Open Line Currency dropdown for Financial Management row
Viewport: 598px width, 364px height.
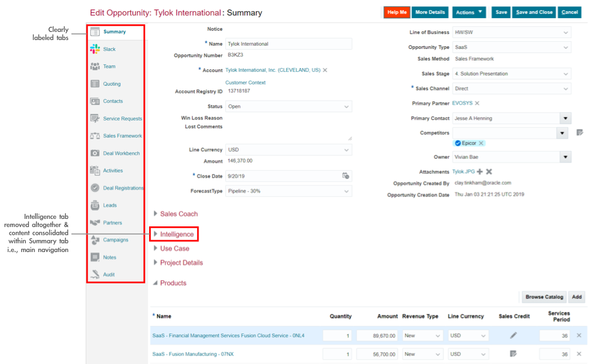pos(483,335)
